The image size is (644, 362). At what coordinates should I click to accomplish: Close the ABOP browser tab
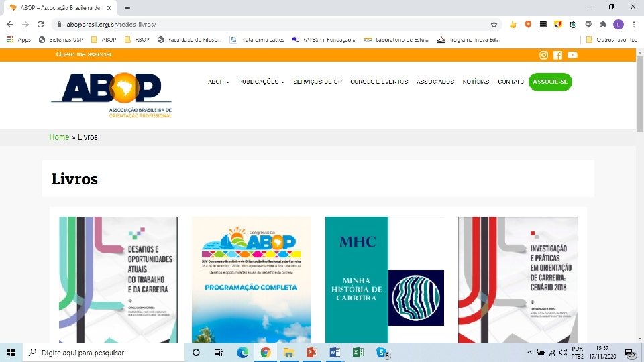(109, 8)
